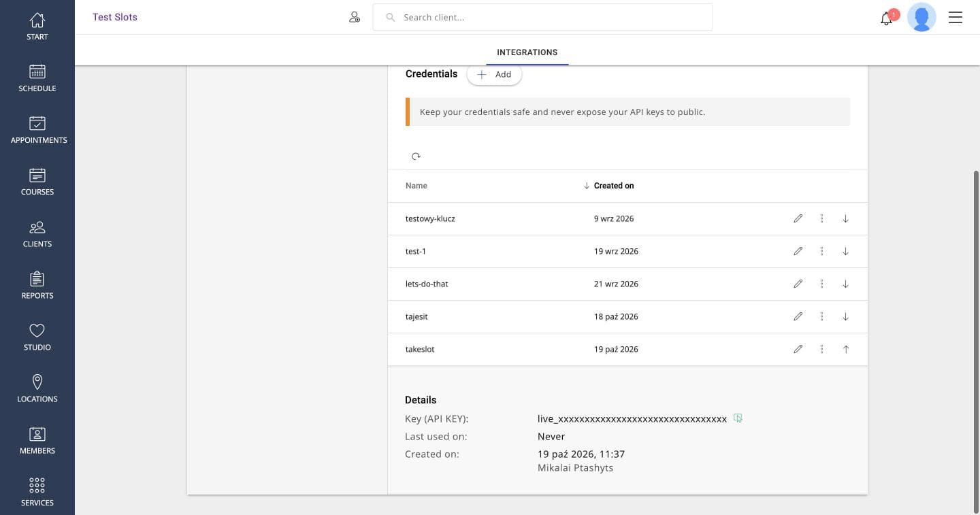Add a new credential
The height and width of the screenshot is (515, 980).
click(494, 75)
